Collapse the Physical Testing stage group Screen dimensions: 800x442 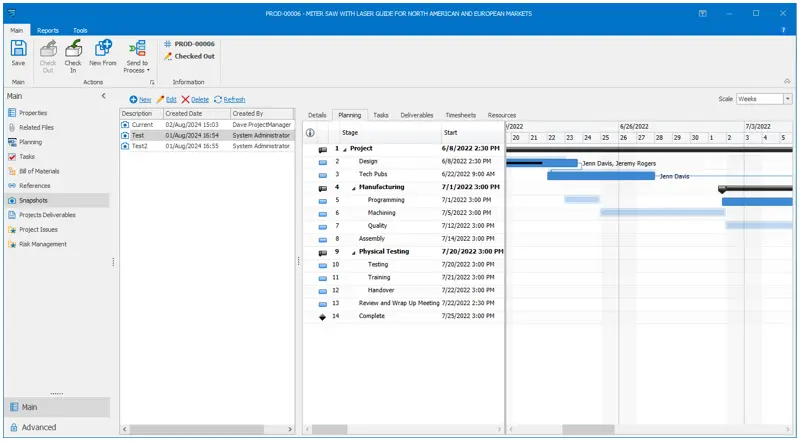click(354, 252)
